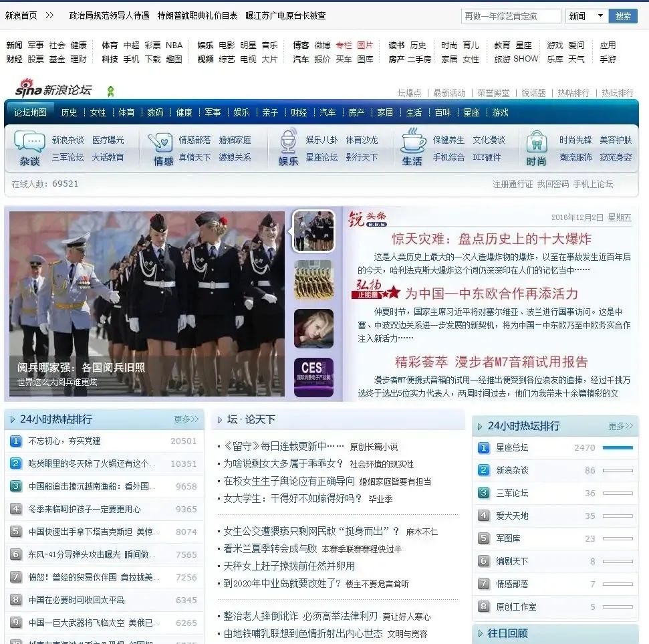This screenshot has height=644, width=649.
Task: Open the 新浪杂谈 sub-forum link
Action: pyautogui.click(x=68, y=140)
